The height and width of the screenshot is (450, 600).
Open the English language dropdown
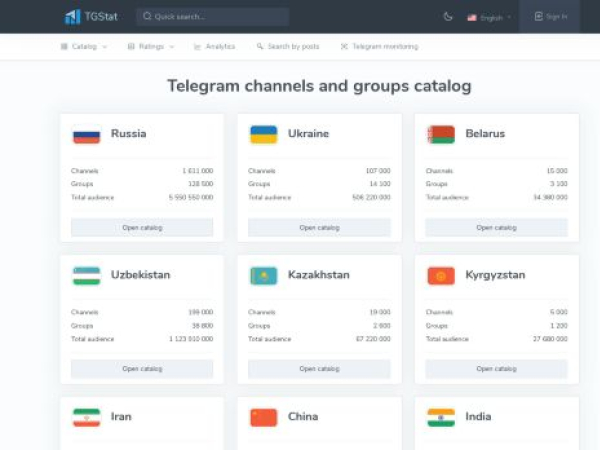point(489,18)
